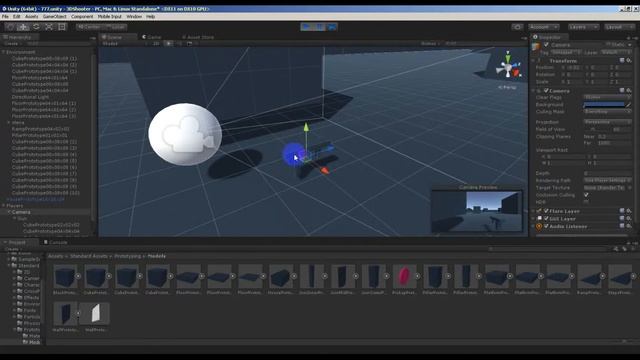
Task: Open the Camera component help icon
Action: pos(622,91)
